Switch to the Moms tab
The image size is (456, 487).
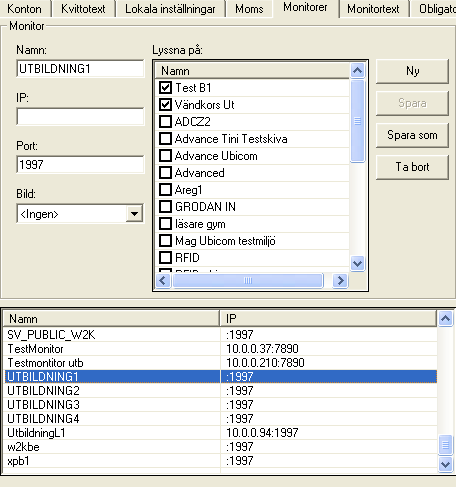[x=249, y=9]
